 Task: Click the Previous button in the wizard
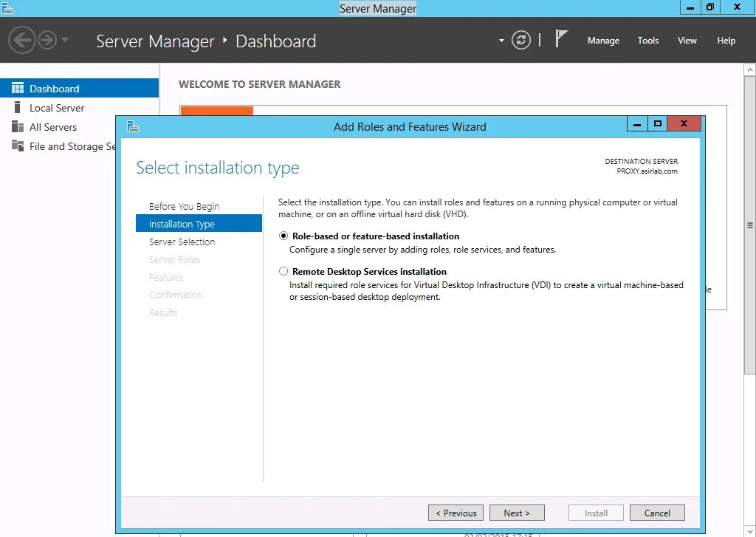click(x=456, y=513)
